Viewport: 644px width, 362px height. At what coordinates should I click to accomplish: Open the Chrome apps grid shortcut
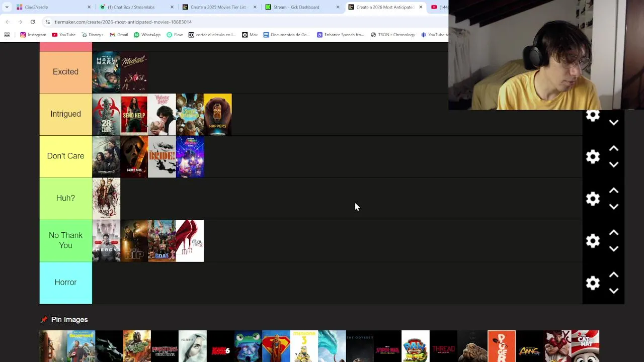(x=7, y=35)
